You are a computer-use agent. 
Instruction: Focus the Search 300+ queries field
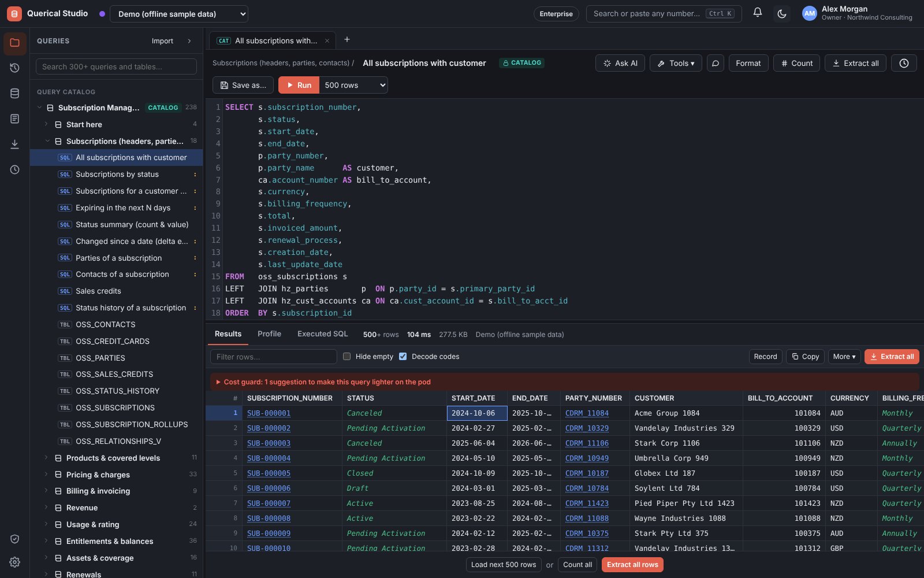coord(116,66)
